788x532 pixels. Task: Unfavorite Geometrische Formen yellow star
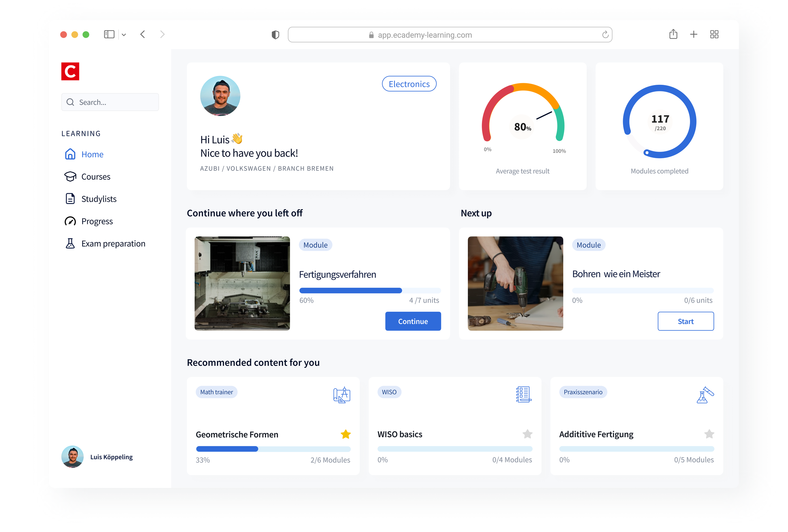345,434
